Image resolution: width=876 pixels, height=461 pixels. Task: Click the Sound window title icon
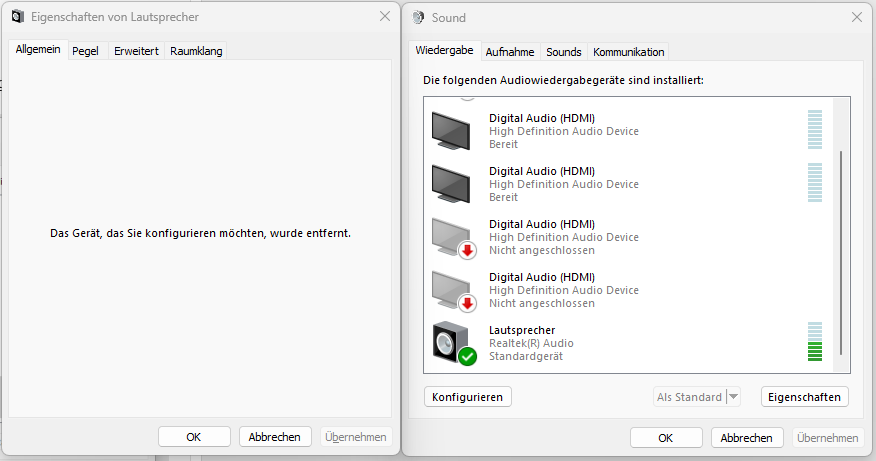point(418,17)
